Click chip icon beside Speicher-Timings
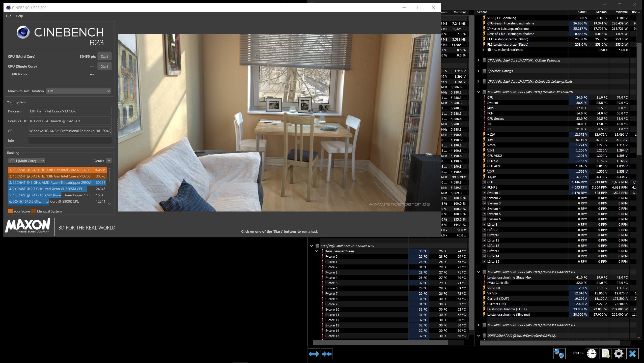The width and height of the screenshot is (644, 363). [484, 71]
